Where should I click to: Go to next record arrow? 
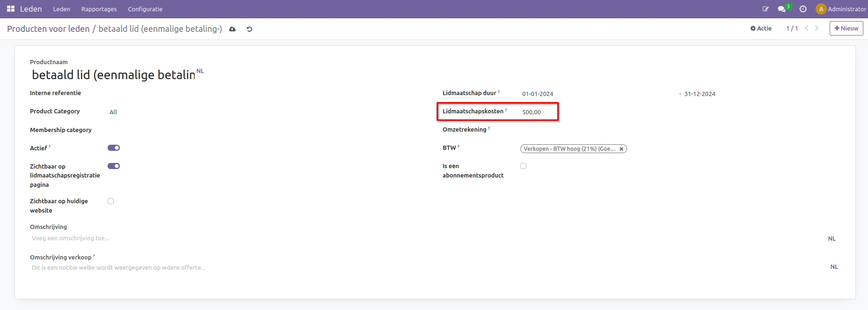[x=817, y=28]
